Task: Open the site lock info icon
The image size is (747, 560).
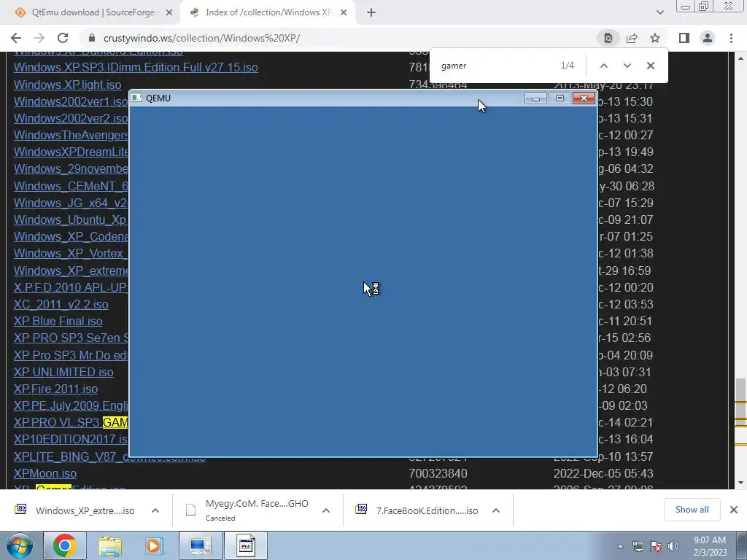Action: click(92, 38)
